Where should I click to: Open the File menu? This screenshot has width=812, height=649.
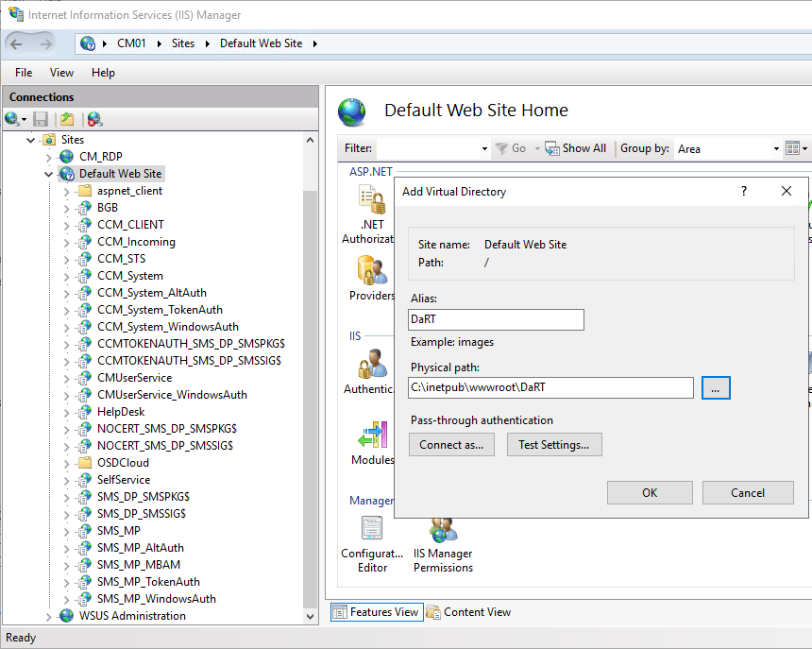[x=24, y=73]
